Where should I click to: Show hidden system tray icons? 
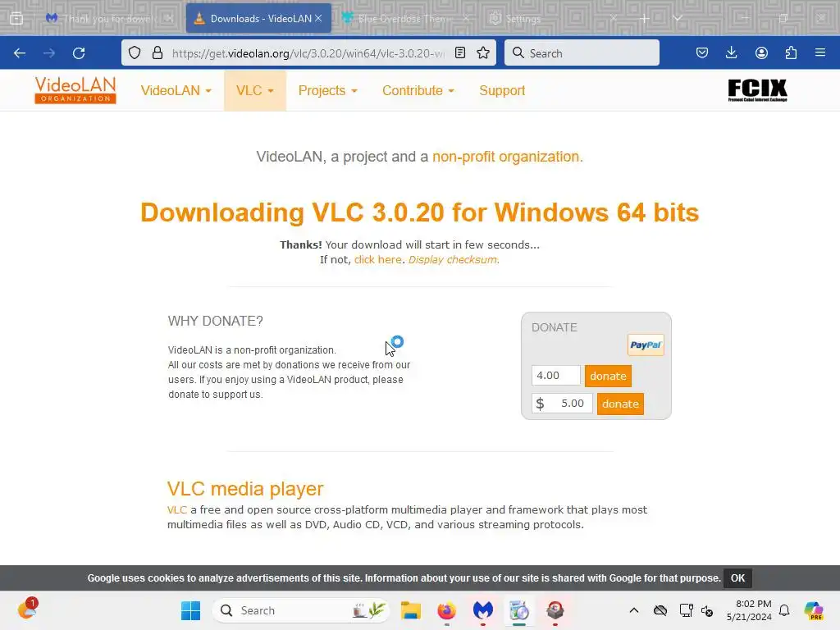pyautogui.click(x=634, y=610)
